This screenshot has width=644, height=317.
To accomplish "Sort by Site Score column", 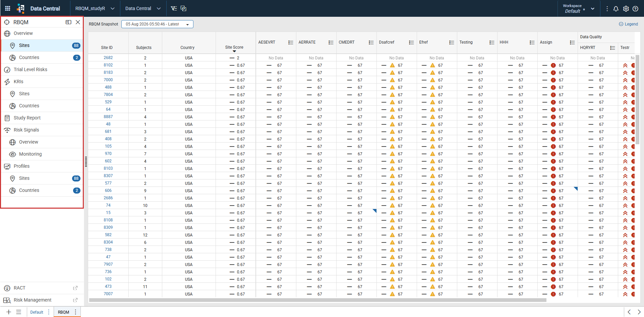I will pyautogui.click(x=234, y=47).
